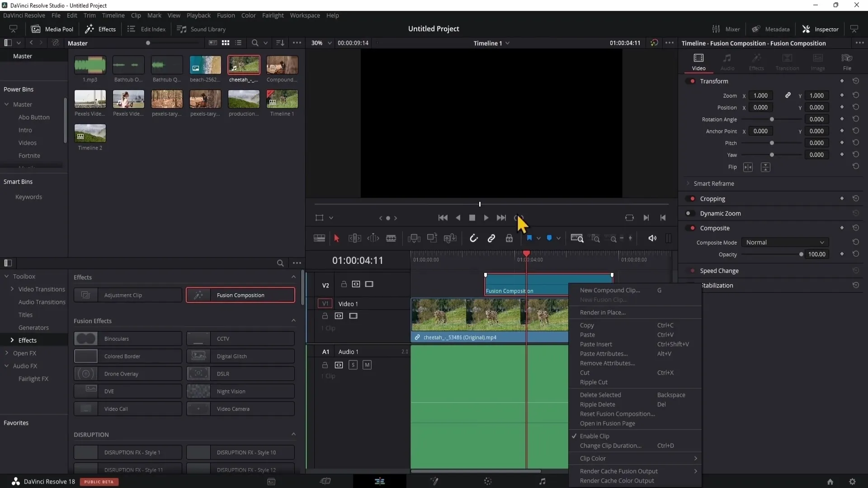This screenshot has width=868, height=488.
Task: Drag the Opacity slider in Inspector panel
Action: 801,254
